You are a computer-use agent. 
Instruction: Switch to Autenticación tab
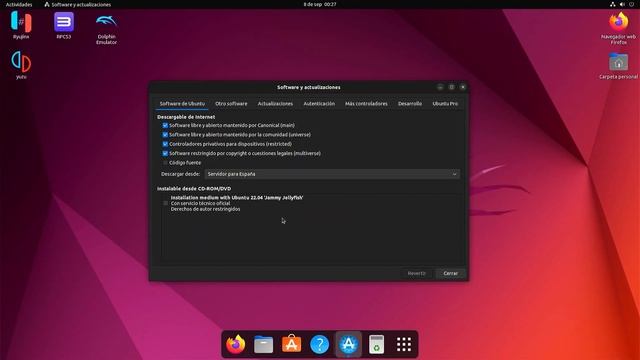(319, 104)
